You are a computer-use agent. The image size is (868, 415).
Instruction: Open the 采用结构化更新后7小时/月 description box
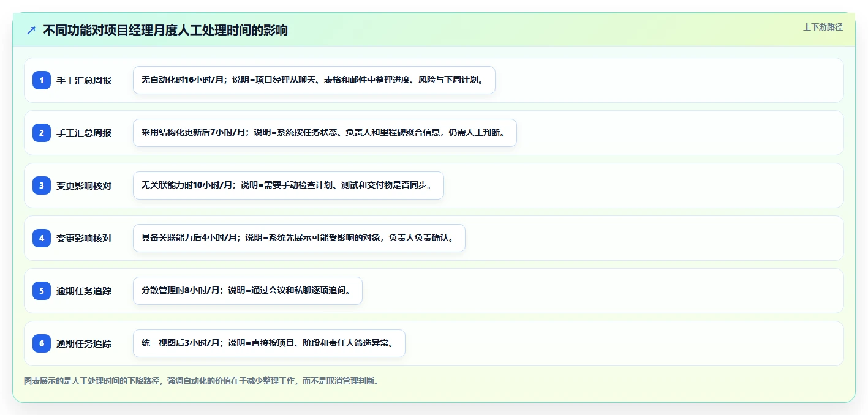(325, 133)
